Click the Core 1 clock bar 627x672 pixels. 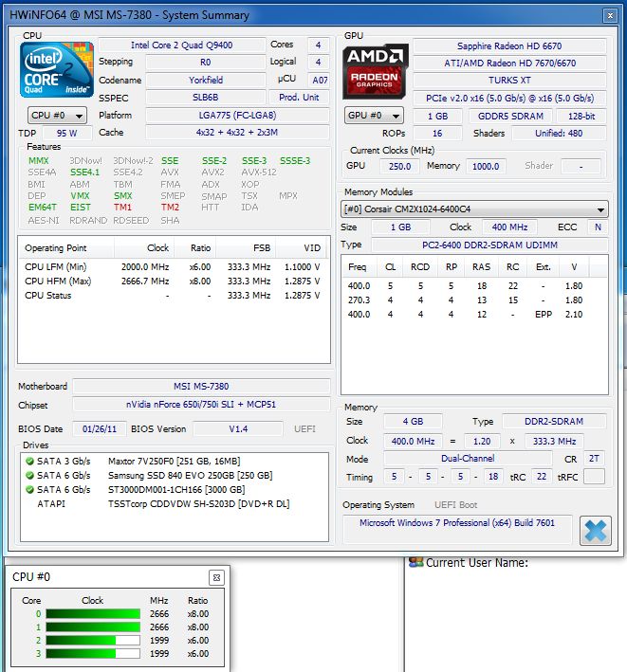tap(93, 627)
